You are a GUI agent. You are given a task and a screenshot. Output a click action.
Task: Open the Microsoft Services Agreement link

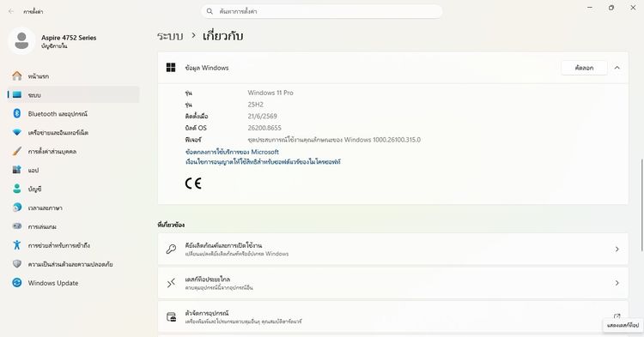pos(232,152)
